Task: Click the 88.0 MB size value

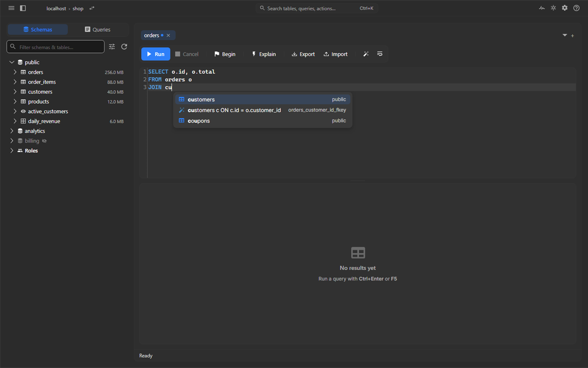Action: [x=115, y=82]
